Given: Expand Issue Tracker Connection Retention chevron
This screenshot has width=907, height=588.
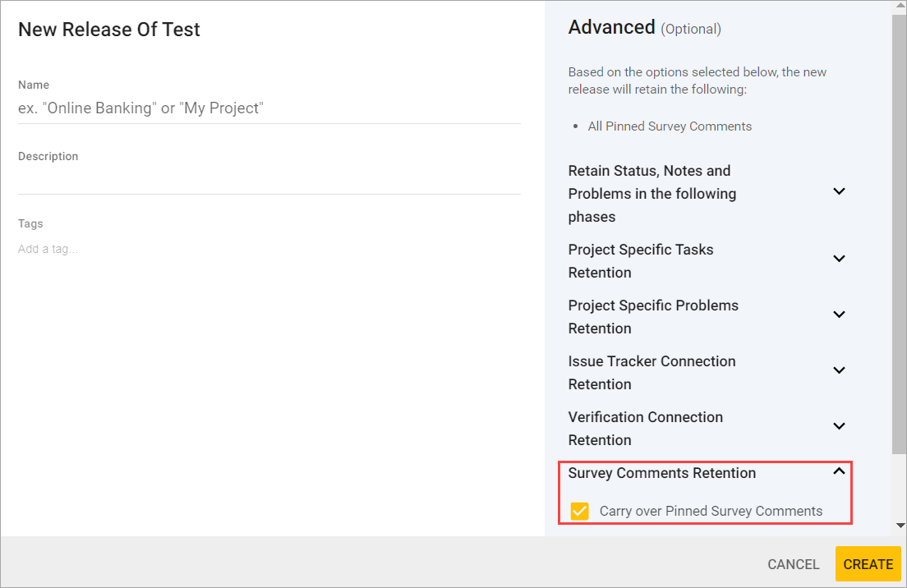Looking at the screenshot, I should click(x=839, y=370).
